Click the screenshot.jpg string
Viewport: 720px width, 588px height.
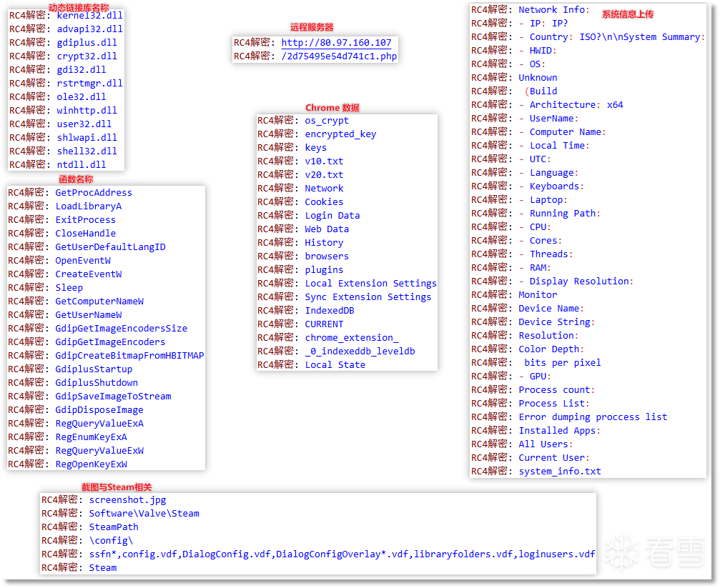[x=127, y=500]
